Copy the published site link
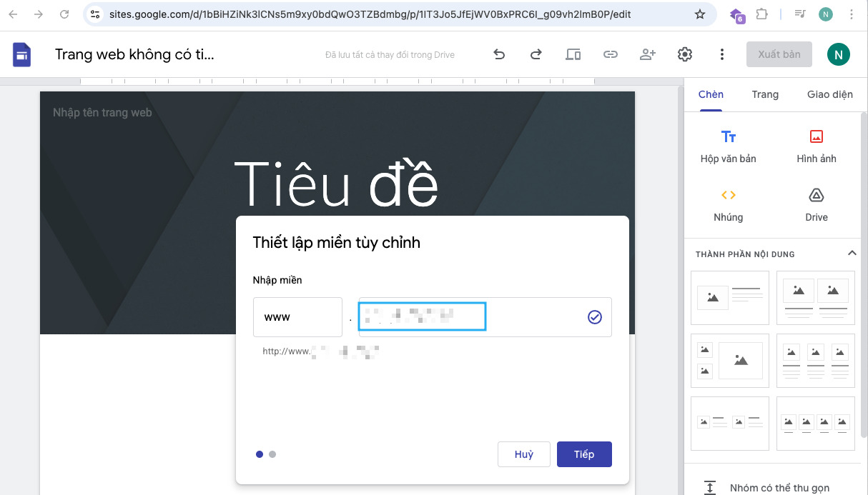 610,54
